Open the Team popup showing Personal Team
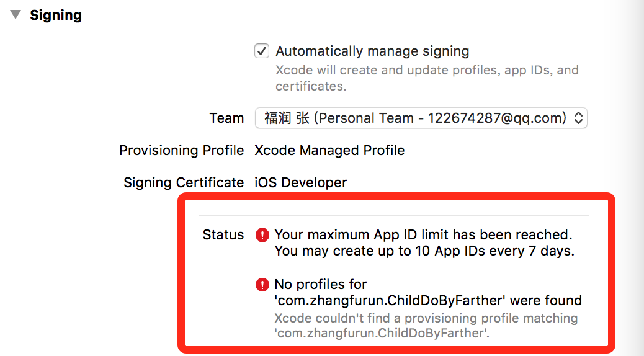The height and width of the screenshot is (356, 644). [x=414, y=118]
